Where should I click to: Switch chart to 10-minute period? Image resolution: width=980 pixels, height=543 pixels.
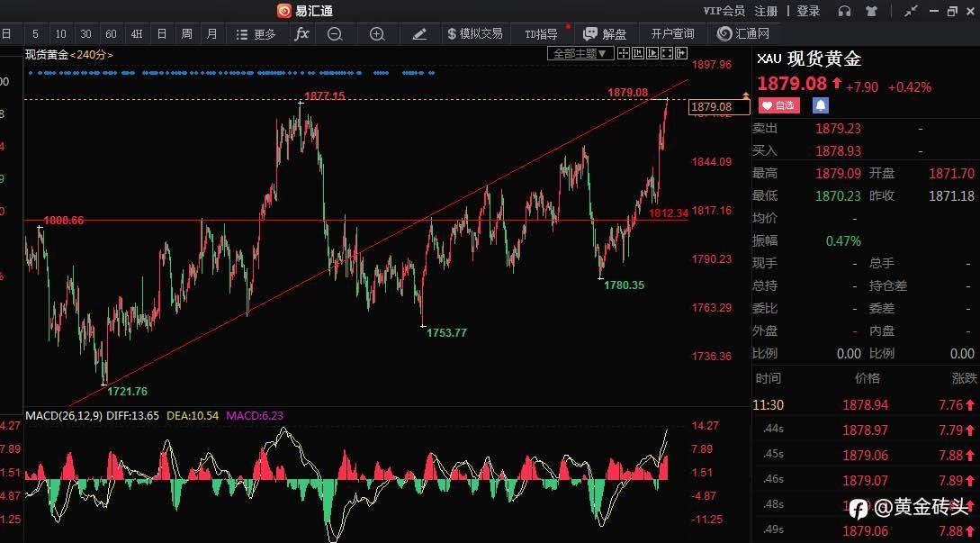pos(60,34)
